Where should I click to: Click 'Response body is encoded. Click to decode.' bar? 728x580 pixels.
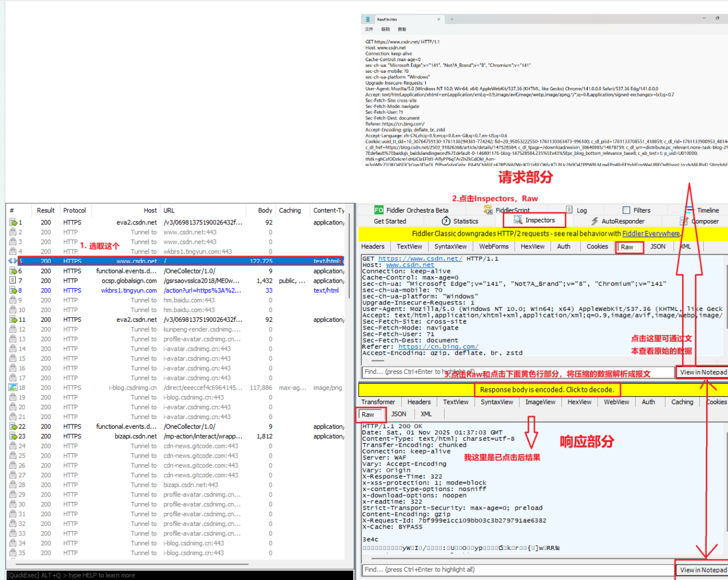[x=547, y=390]
